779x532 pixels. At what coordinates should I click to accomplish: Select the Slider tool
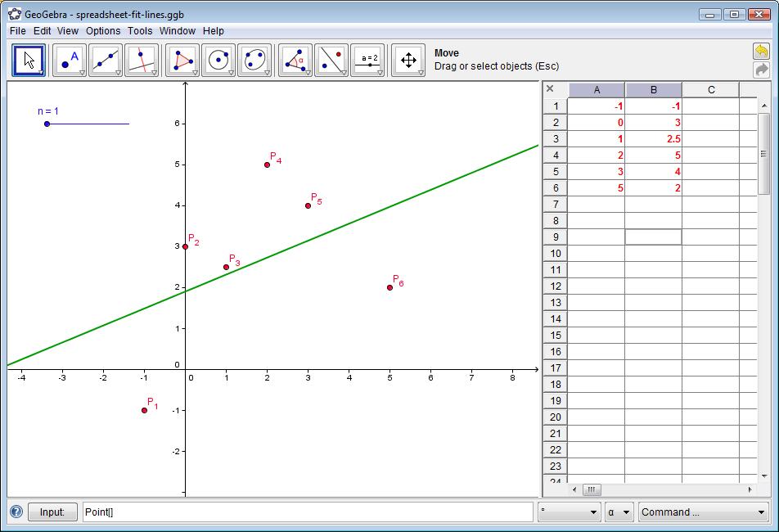click(x=367, y=60)
